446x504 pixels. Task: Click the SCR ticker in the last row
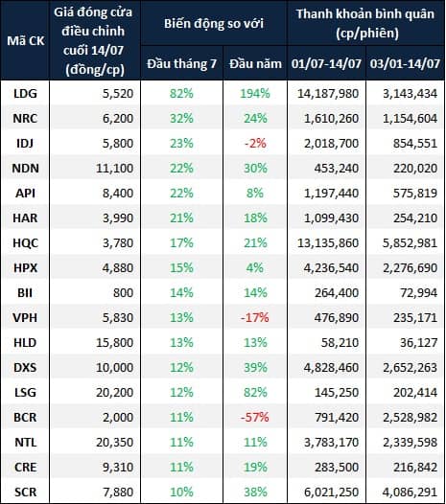tap(26, 493)
